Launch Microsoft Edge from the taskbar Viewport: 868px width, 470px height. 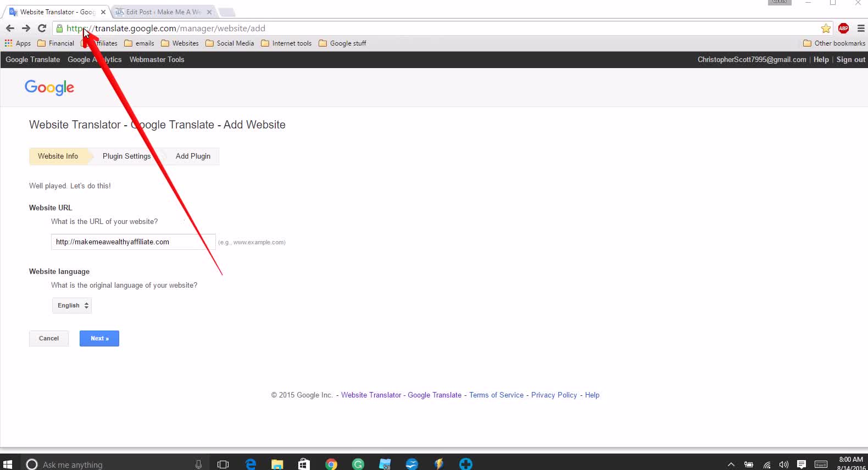coord(251,464)
